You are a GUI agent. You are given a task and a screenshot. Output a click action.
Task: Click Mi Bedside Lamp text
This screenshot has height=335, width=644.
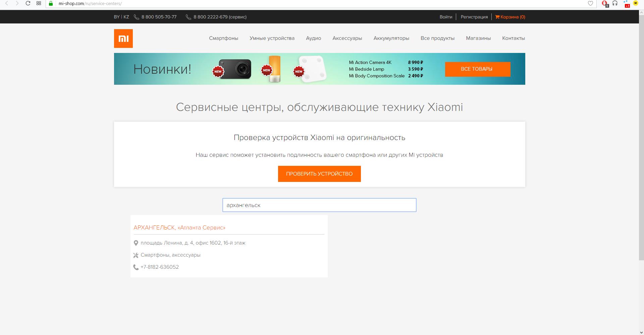(x=367, y=69)
